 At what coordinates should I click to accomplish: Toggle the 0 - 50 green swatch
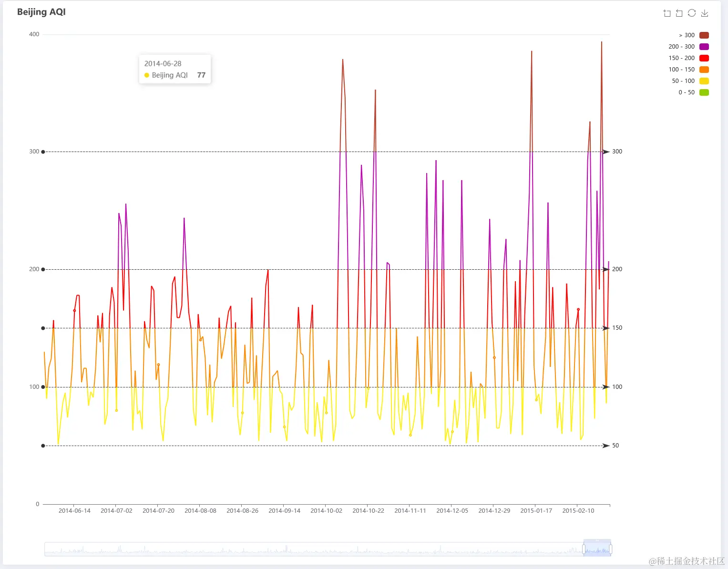coord(704,92)
